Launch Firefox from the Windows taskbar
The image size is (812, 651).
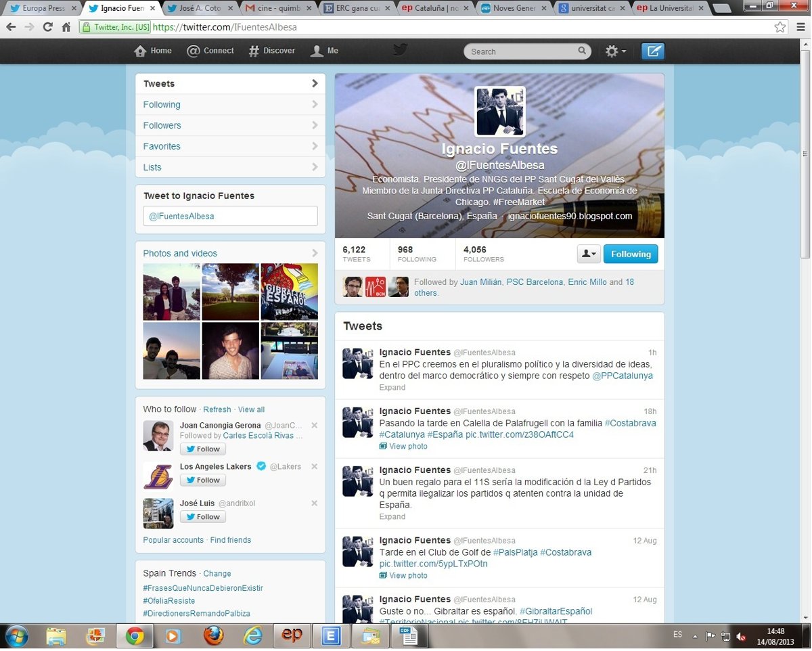click(213, 636)
